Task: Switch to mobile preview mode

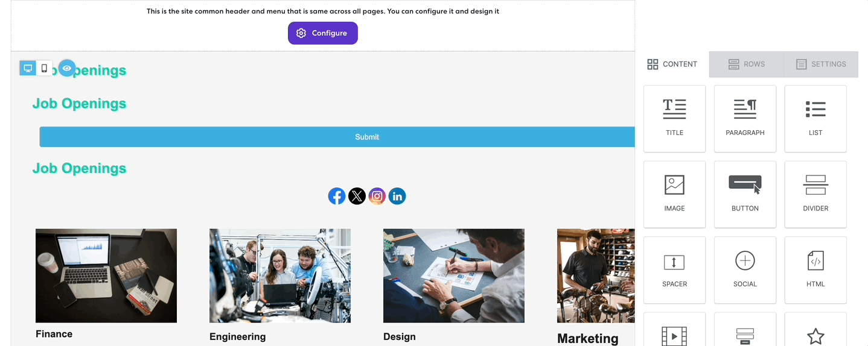Action: 44,68
